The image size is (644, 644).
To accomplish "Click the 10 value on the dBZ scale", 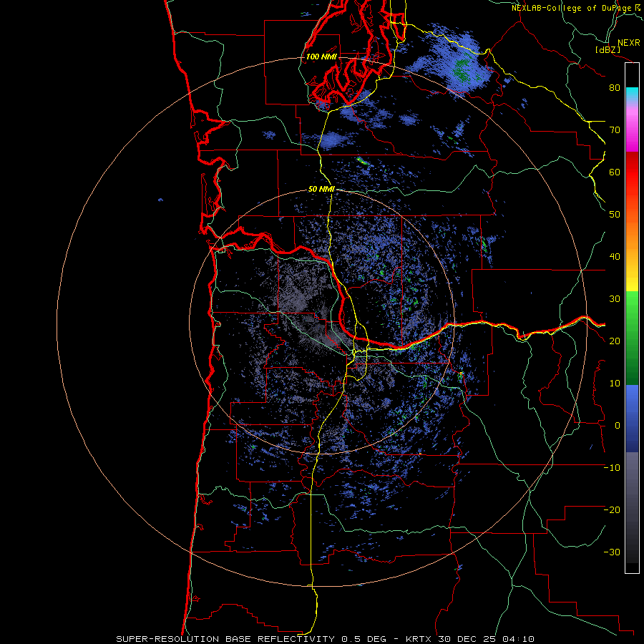I will pos(615,384).
